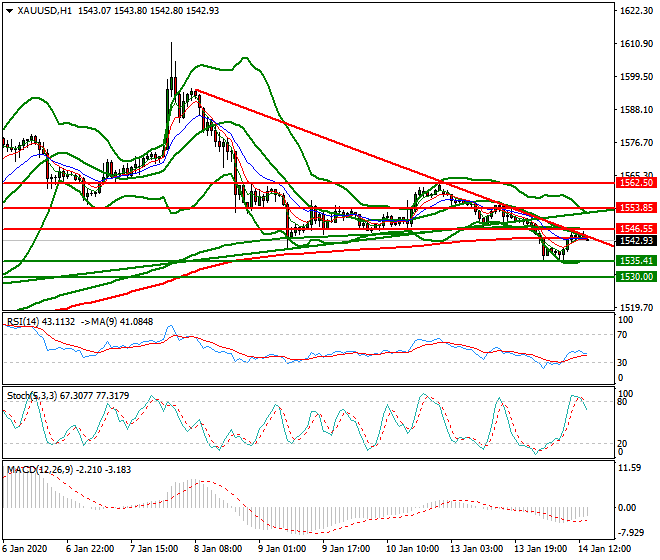Viewport: 660px width, 560px height.
Task: Click the MACD 11.59 scale value
Action: pyautogui.click(x=631, y=468)
